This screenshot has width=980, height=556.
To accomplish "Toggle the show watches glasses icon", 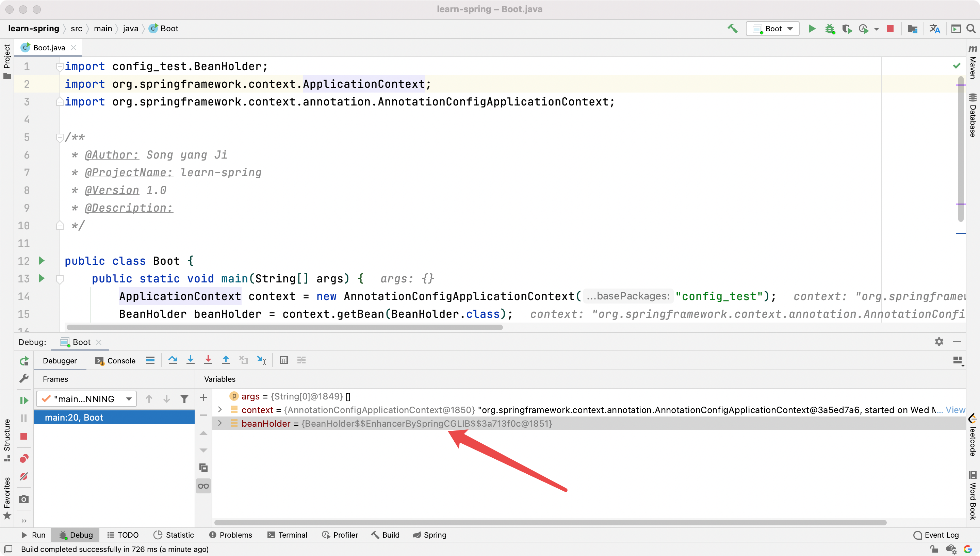I will 203,486.
